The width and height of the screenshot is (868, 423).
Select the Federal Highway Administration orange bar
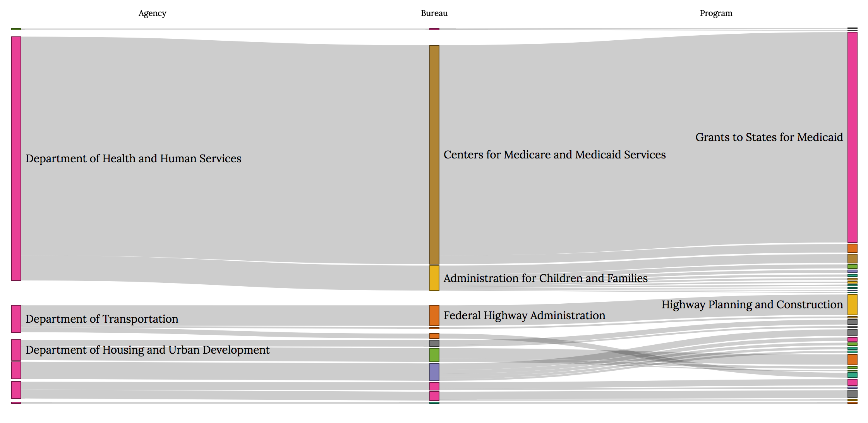click(434, 315)
